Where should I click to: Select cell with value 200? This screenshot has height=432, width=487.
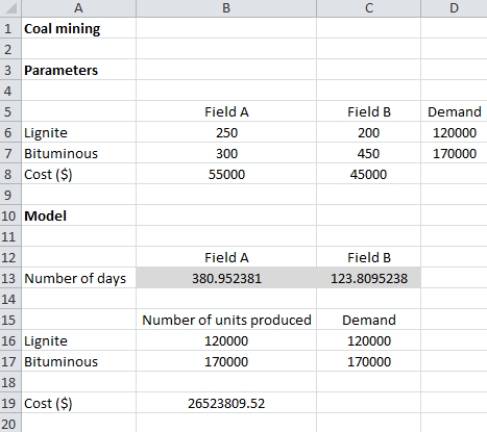pyautogui.click(x=368, y=132)
